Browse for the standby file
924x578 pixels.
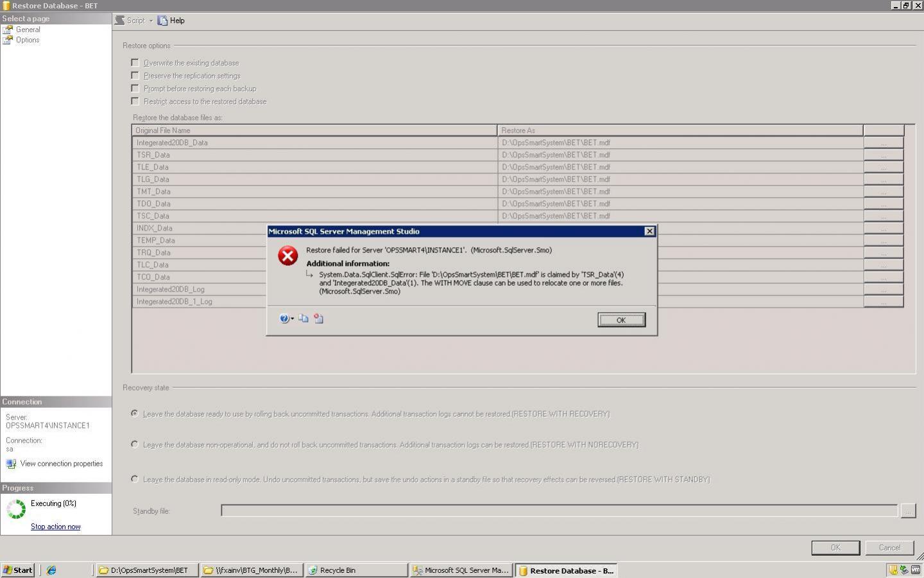[x=908, y=511]
